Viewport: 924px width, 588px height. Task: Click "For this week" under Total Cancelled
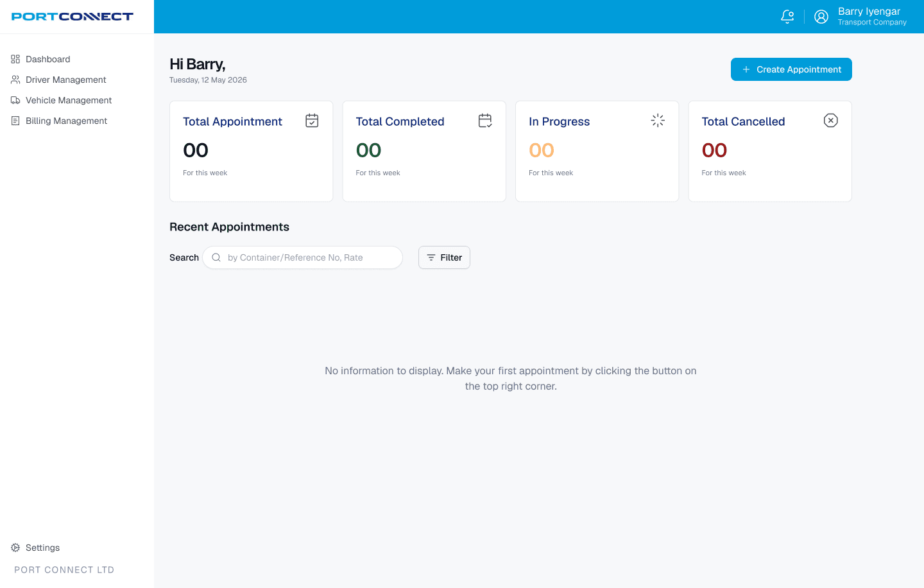click(724, 173)
